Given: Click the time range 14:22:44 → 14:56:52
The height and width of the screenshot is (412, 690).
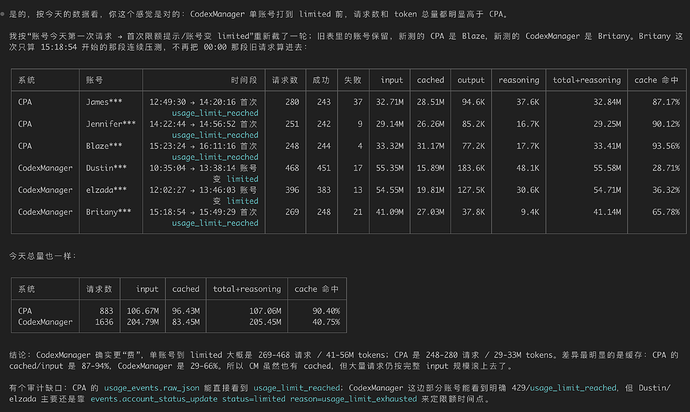Looking at the screenshot, I should [x=192, y=124].
